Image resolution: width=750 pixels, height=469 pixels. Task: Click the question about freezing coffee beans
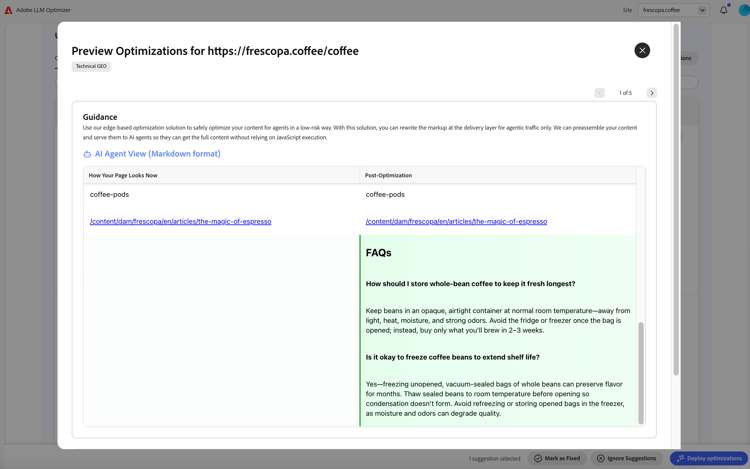(x=452, y=357)
